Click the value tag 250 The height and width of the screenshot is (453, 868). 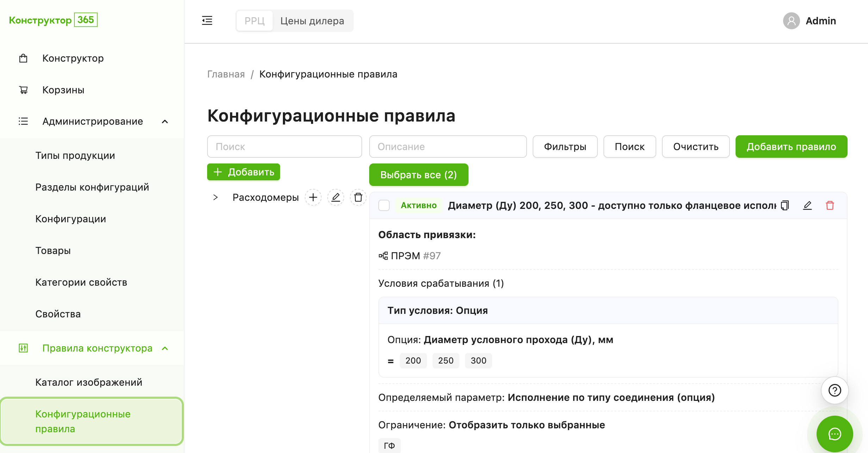(x=446, y=361)
